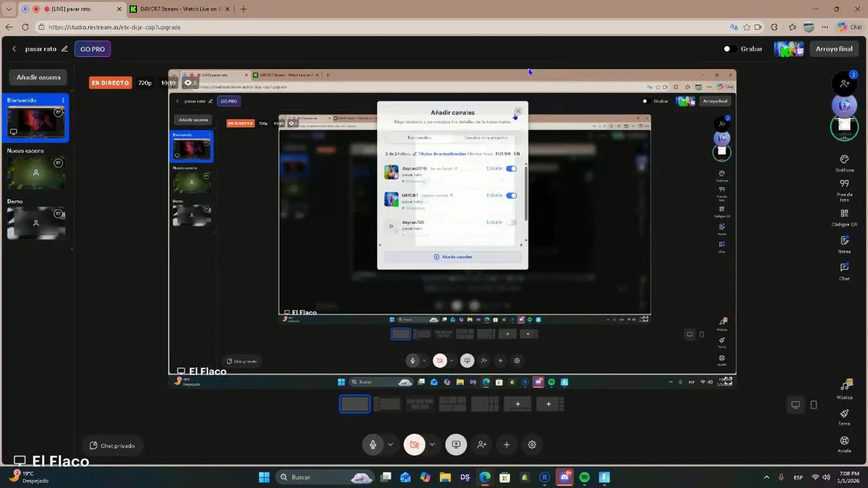Viewport: 868px width, 488px height.
Task: Choose the fifth layout with side column
Action: pos(485,404)
